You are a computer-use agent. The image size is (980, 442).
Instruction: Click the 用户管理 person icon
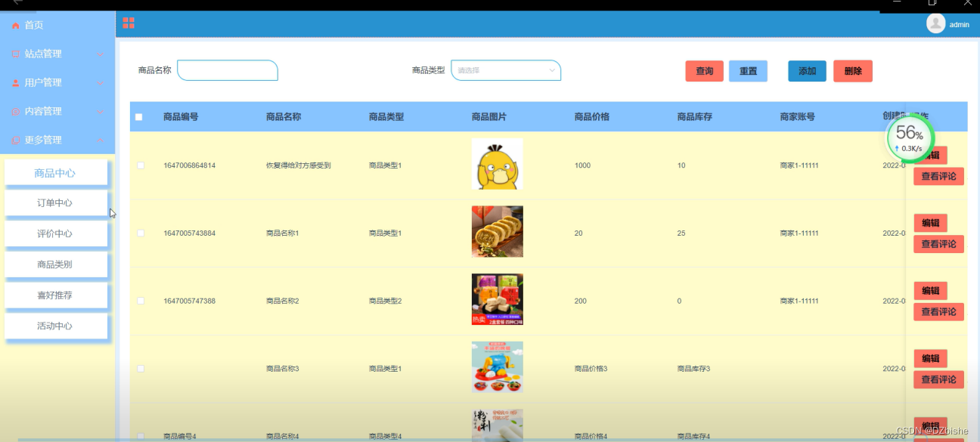tap(16, 83)
